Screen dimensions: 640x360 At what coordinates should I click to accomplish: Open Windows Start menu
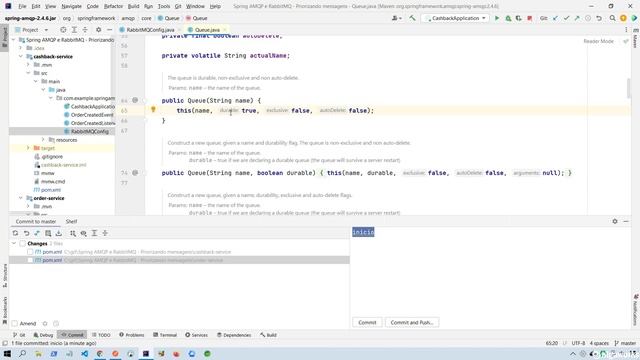pyautogui.click(x=7, y=353)
